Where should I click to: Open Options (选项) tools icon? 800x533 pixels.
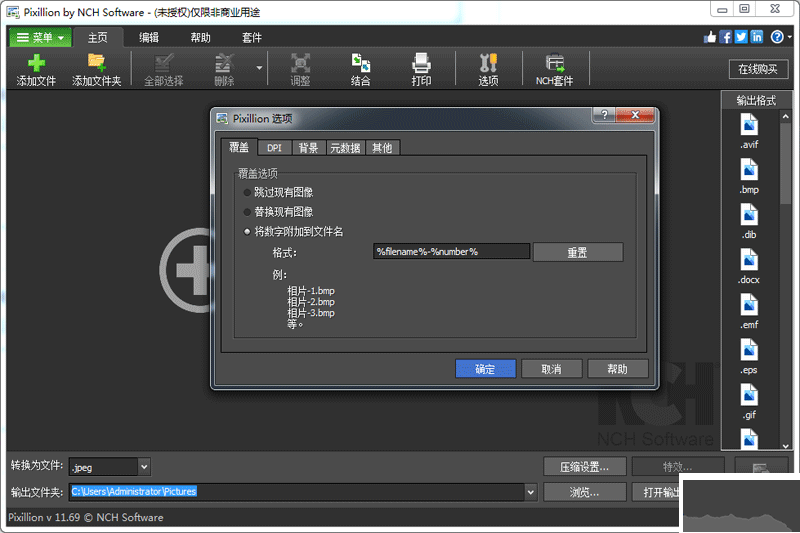point(488,63)
